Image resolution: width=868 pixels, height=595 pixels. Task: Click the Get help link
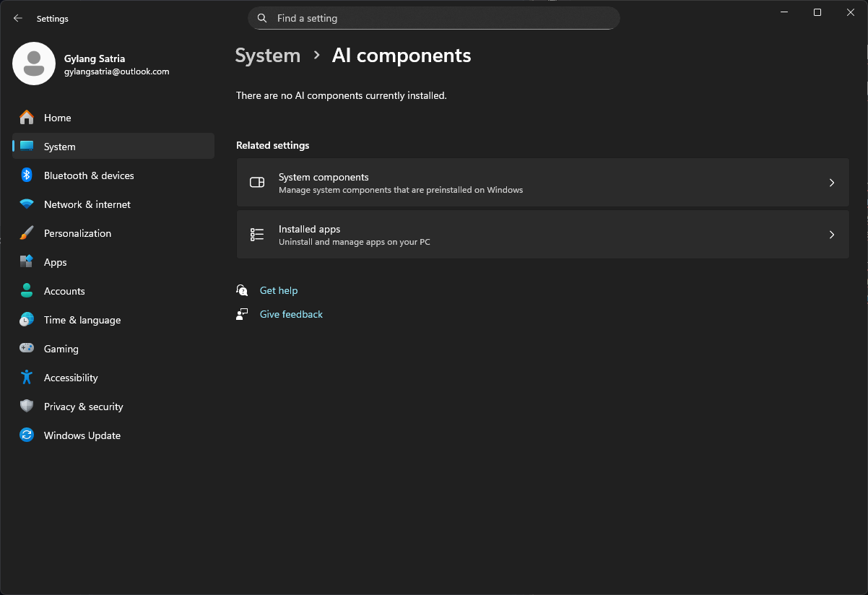(279, 290)
